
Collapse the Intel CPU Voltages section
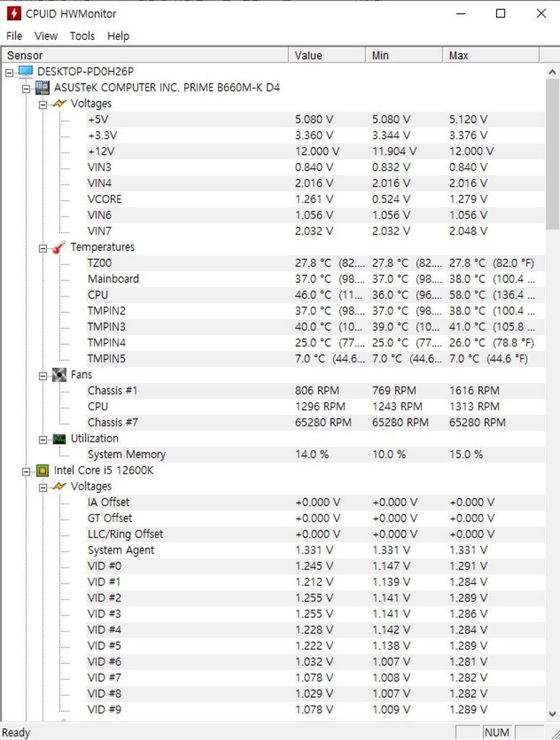[x=43, y=488]
